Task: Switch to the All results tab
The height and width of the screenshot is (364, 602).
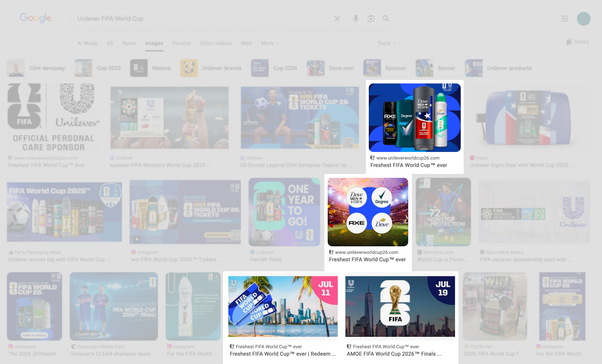Action: pyautogui.click(x=110, y=43)
